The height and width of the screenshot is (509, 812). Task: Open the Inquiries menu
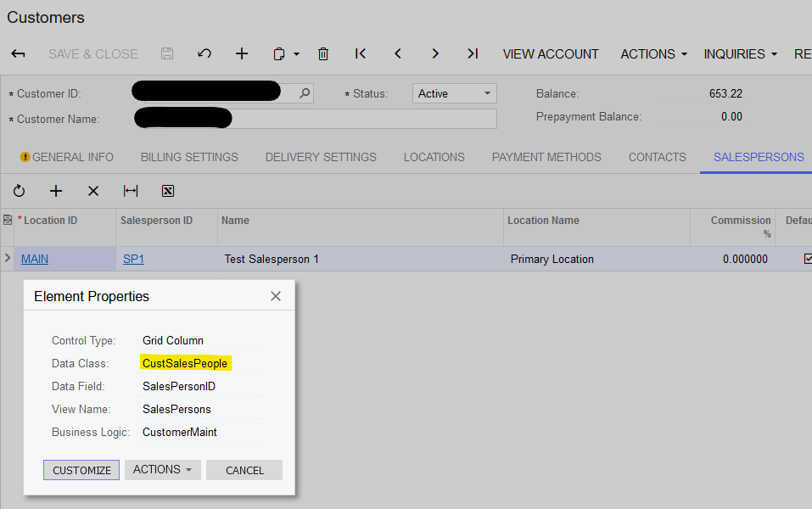pyautogui.click(x=740, y=53)
